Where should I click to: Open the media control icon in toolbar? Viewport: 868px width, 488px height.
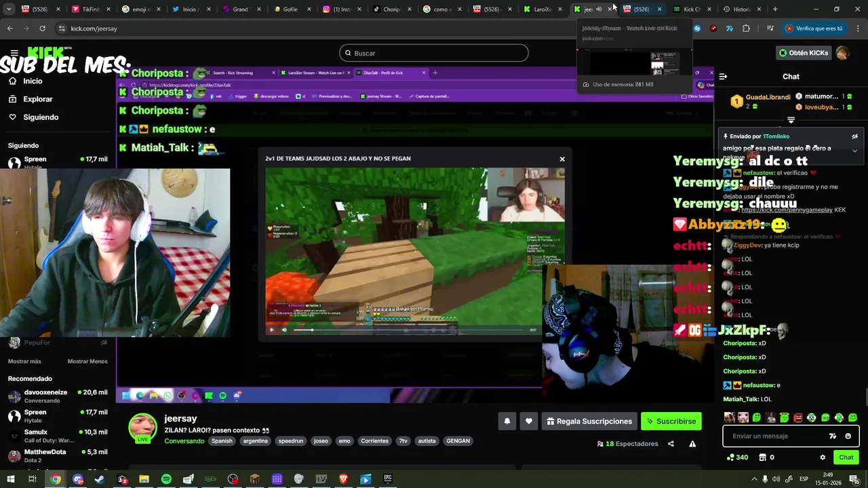click(770, 28)
